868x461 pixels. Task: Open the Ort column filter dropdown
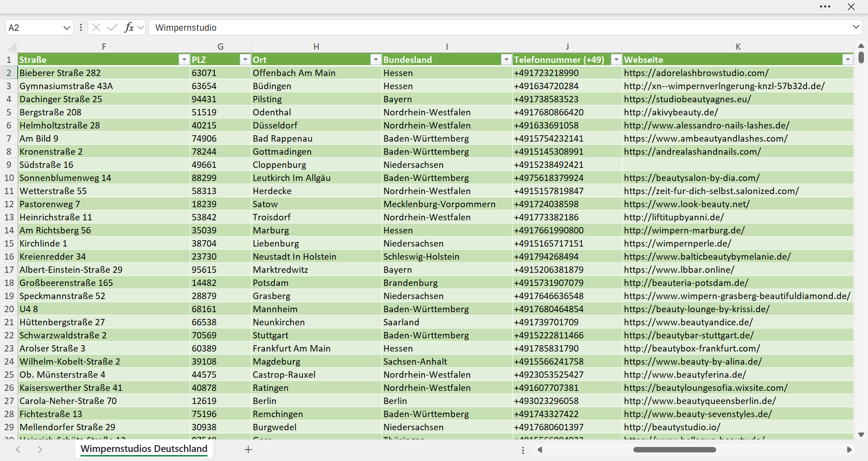point(375,60)
